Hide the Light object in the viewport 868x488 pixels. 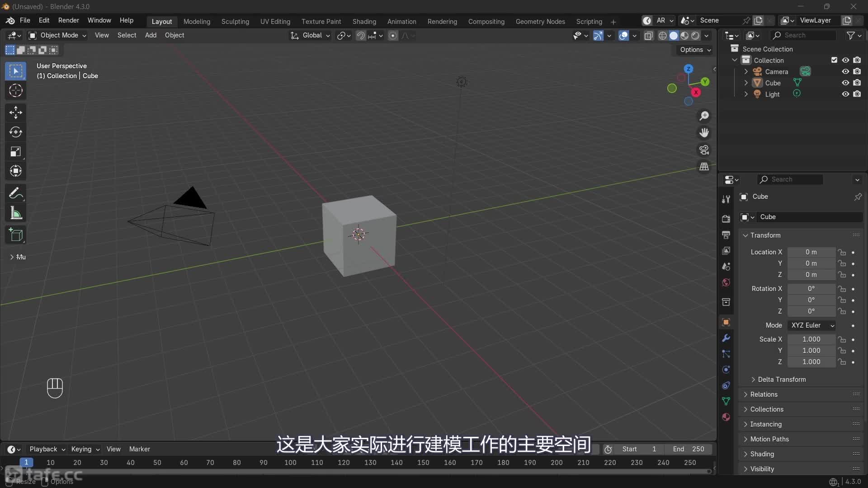point(844,94)
